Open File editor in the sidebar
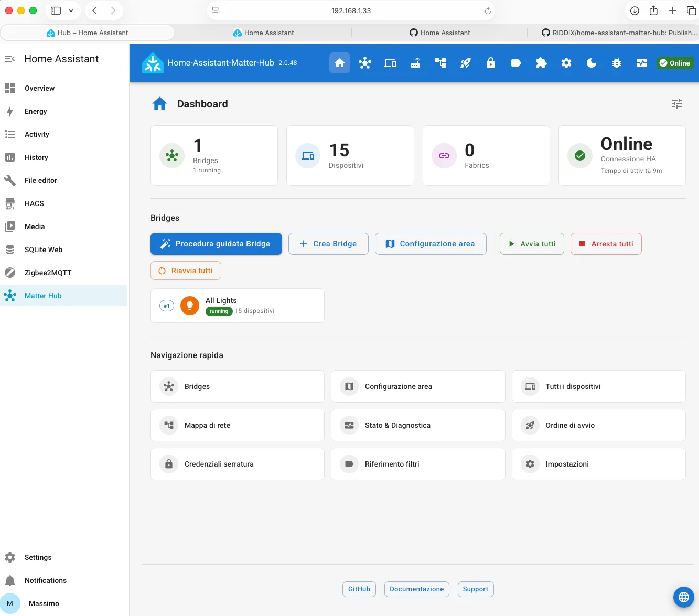Image resolution: width=699 pixels, height=616 pixels. (x=64, y=180)
